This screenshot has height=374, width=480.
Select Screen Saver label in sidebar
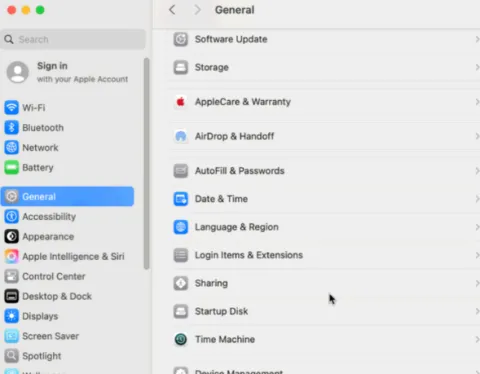tap(51, 336)
